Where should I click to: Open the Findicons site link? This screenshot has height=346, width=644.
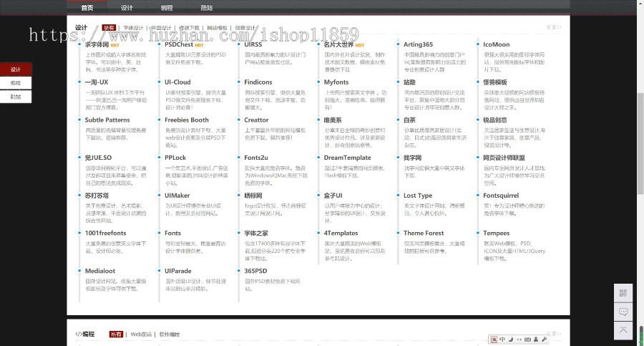(x=258, y=82)
